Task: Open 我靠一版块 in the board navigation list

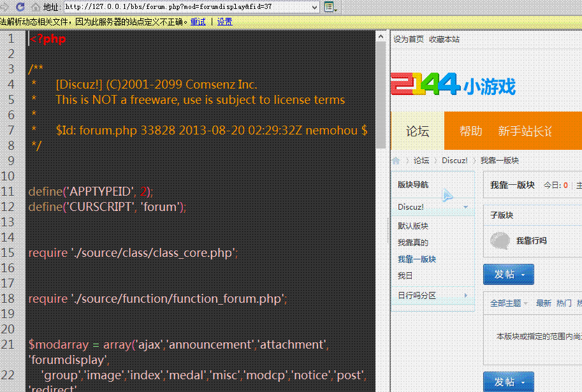Action: click(x=416, y=259)
